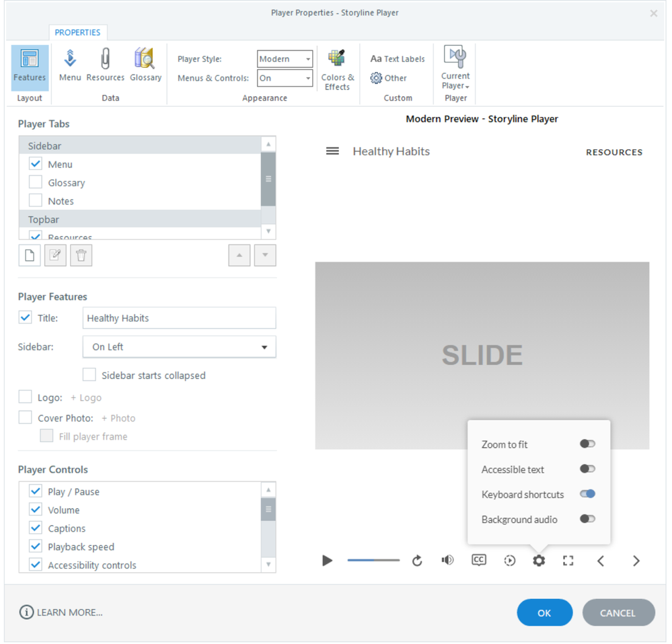The height and width of the screenshot is (644, 672).
Task: Click the playback speed icon
Action: coord(510,561)
